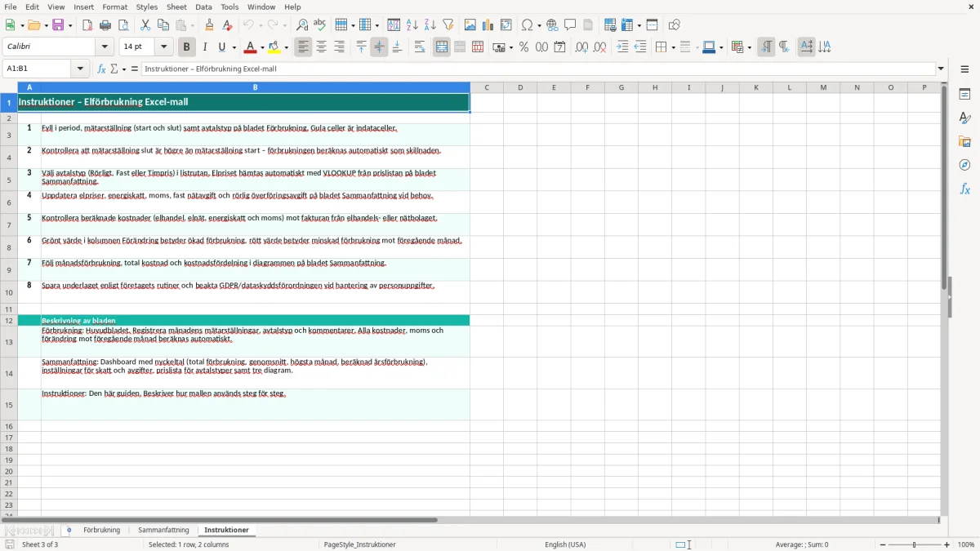Open the Properties deck in the sidebar
Viewport: 980px width, 551px height.
coord(964,95)
